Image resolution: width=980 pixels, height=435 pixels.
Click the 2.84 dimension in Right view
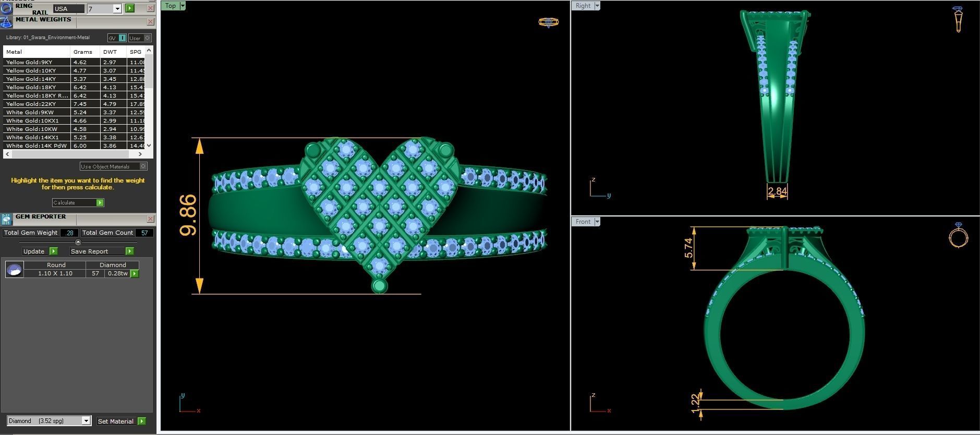pos(777,191)
